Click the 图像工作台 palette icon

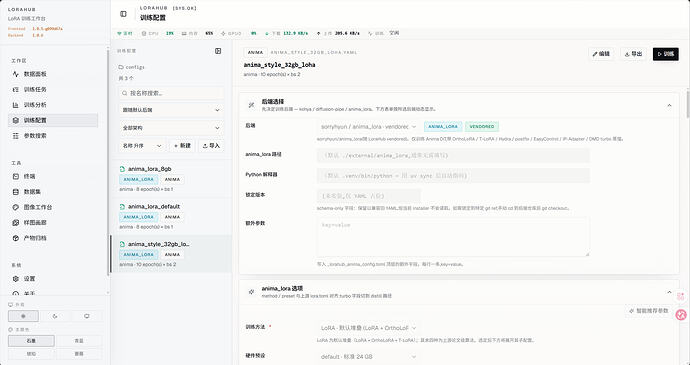[16, 207]
